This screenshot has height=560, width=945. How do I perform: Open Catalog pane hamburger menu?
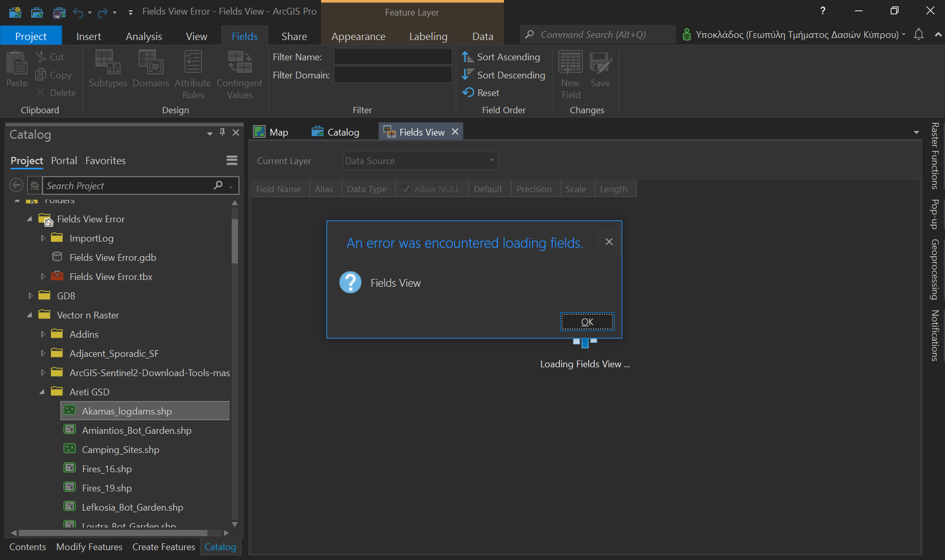coord(232,161)
